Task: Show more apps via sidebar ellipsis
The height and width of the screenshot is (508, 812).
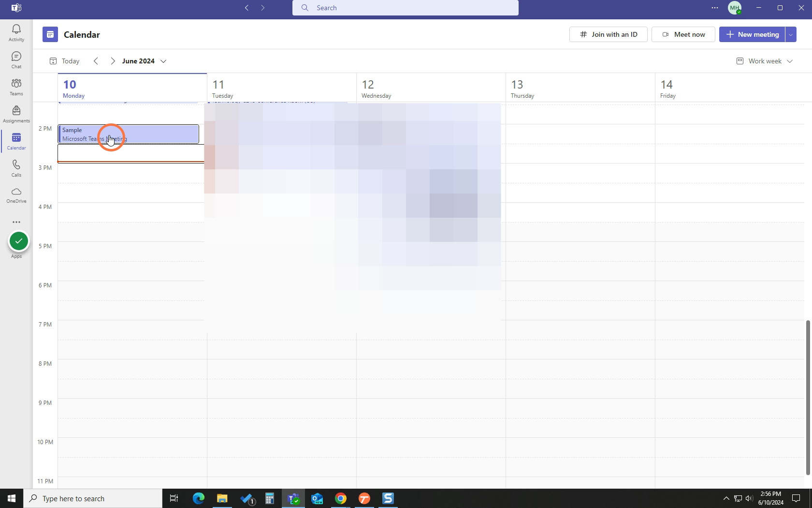Action: (16, 222)
